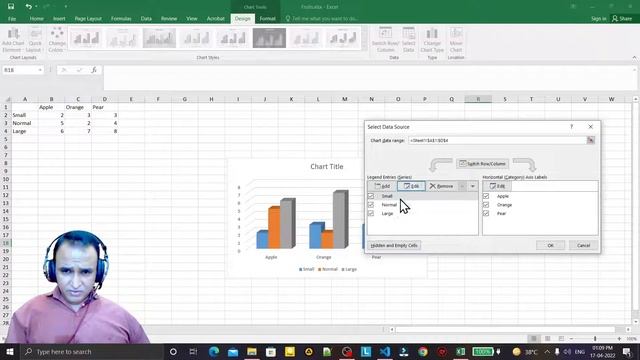Select the dark gray chart style thumbnail
The height and width of the screenshot is (360, 640).
269,38
